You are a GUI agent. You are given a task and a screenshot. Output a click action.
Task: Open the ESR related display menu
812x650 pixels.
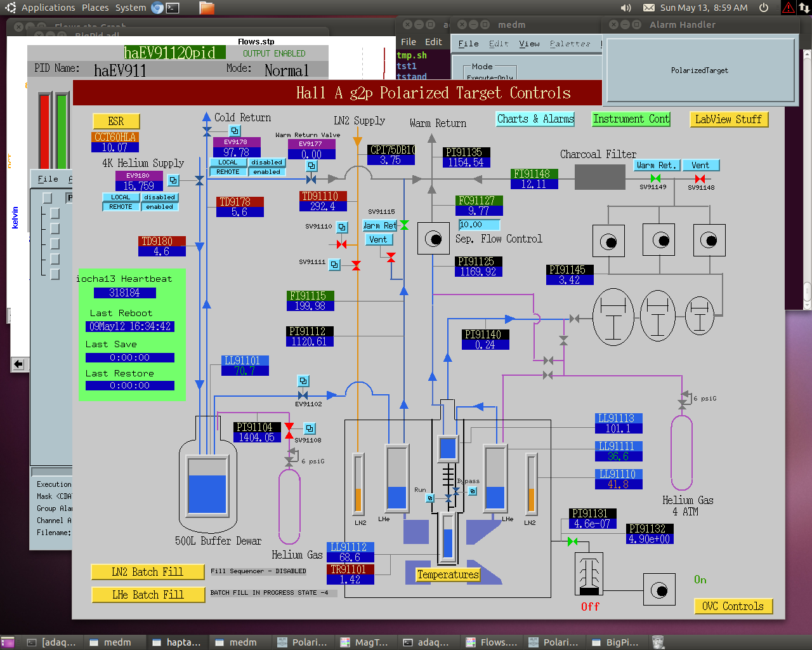[116, 121]
